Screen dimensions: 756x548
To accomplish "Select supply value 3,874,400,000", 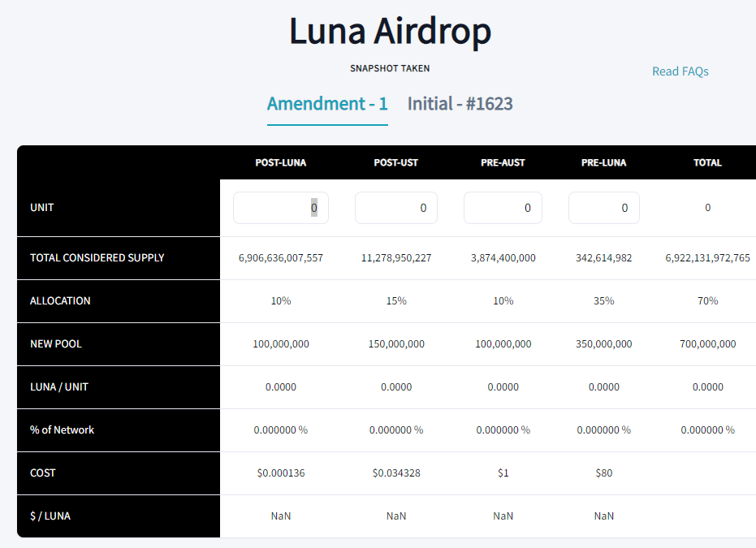I will point(503,258).
